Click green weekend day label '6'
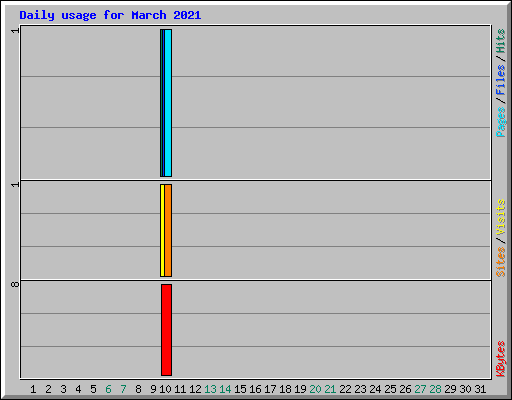Viewport: 512px width, 400px height. coord(108,389)
